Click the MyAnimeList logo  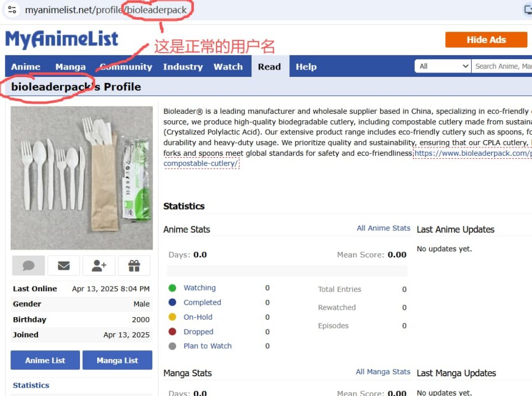pyautogui.click(x=61, y=39)
